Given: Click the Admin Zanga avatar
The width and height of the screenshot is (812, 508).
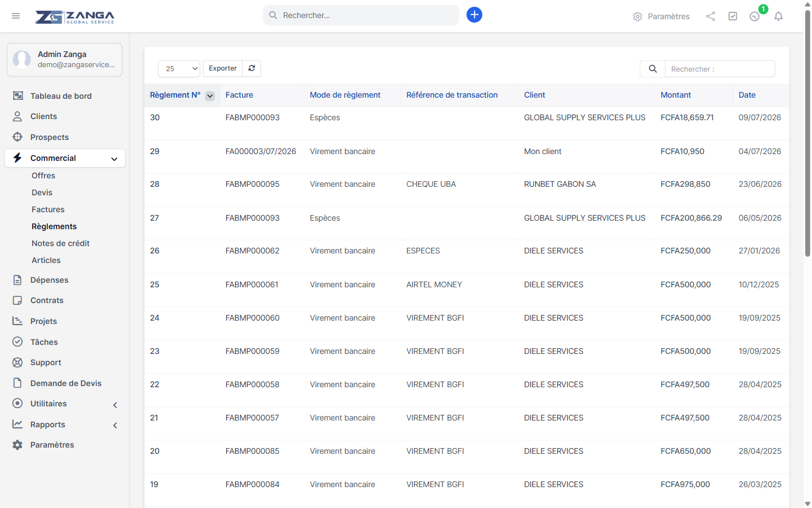Looking at the screenshot, I should click(x=22, y=59).
